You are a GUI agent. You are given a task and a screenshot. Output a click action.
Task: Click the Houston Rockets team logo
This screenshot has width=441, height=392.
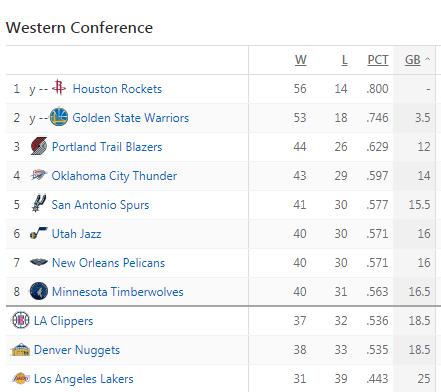[59, 88]
